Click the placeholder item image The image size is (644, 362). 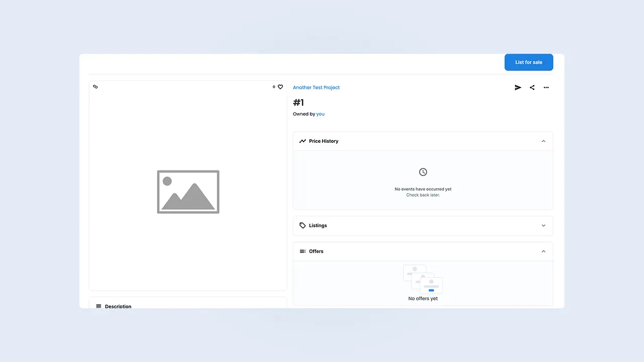pos(188,192)
